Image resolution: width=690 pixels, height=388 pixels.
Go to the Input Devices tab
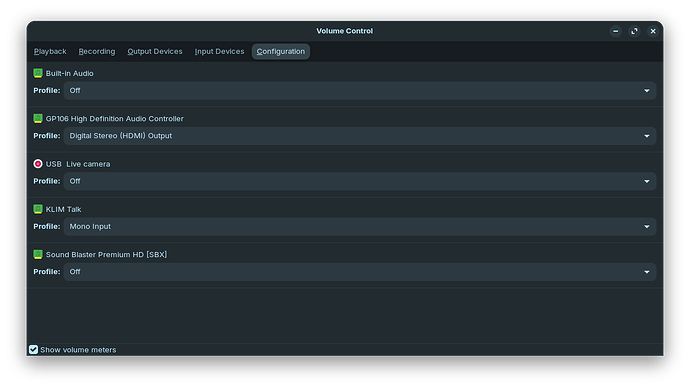219,51
